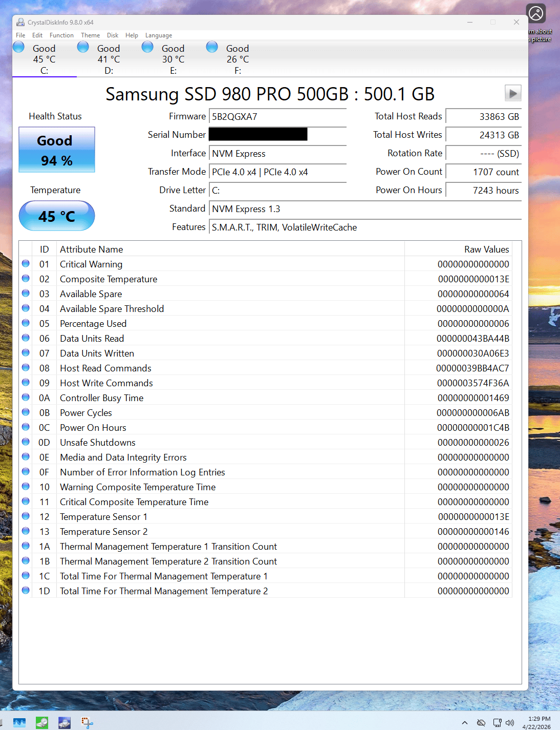Viewport: 560px width, 730px height.
Task: Click the Firmware field 5B2QGXA7
Action: pyautogui.click(x=278, y=116)
